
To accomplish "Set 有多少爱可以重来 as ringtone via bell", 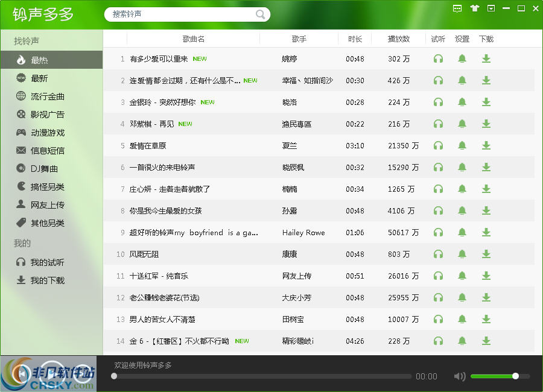I will (462, 59).
